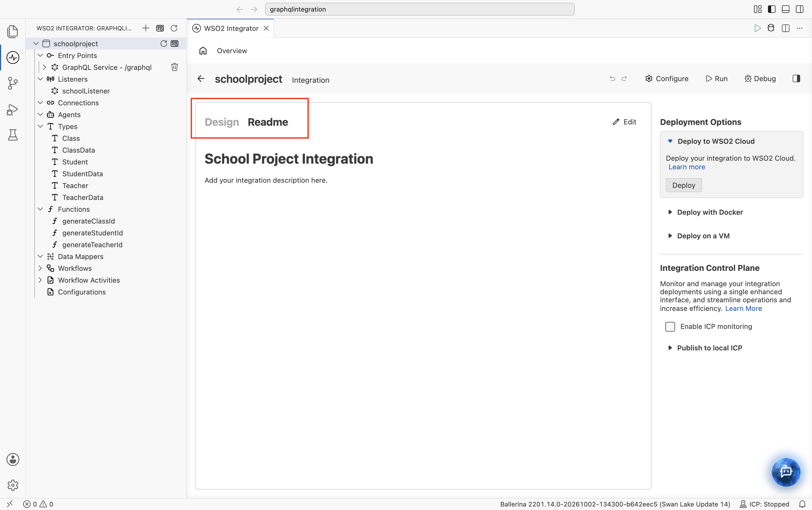Go to the home overview icon
The image size is (812, 510).
pyautogui.click(x=203, y=51)
